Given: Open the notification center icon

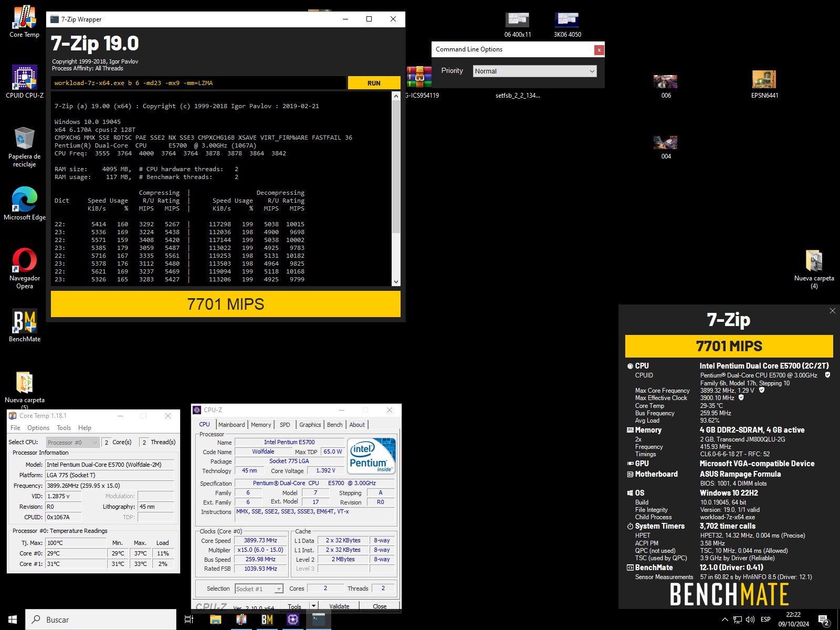Looking at the screenshot, I should (823, 619).
